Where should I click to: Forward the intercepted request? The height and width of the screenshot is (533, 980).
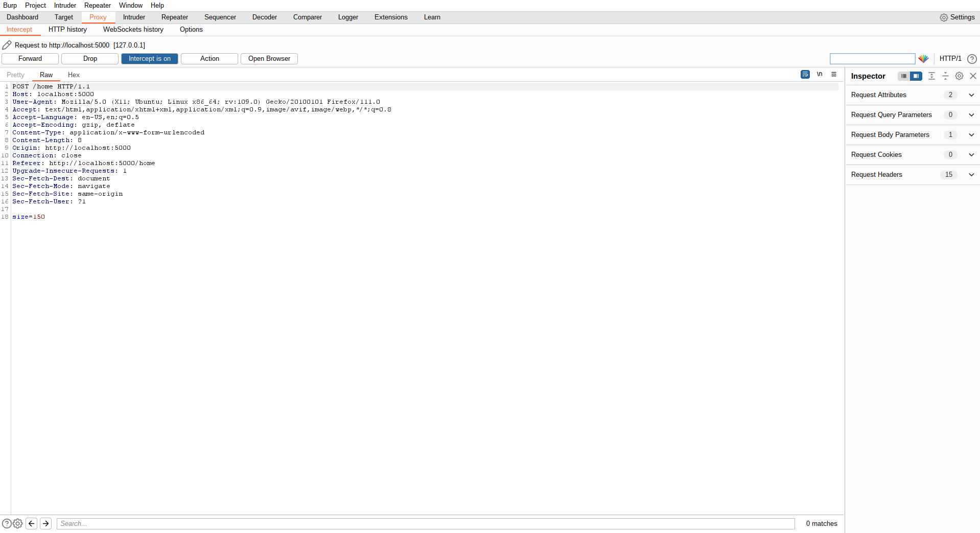click(30, 59)
